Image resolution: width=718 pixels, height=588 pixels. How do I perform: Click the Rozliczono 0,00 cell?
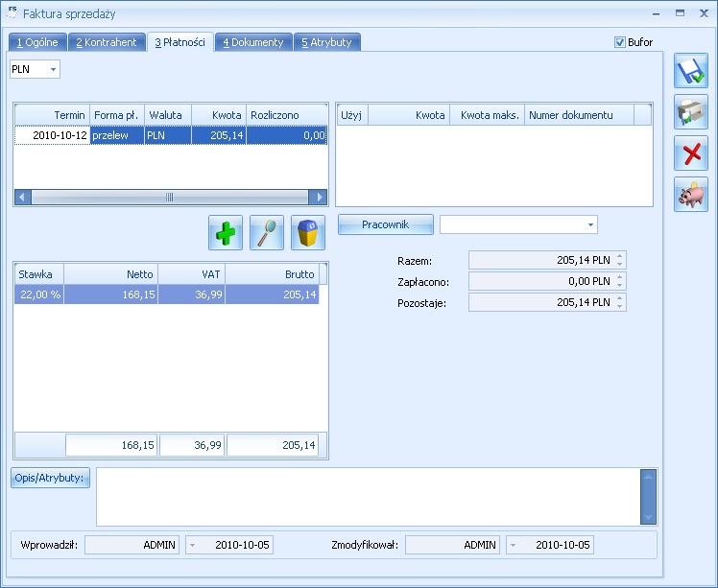287,135
